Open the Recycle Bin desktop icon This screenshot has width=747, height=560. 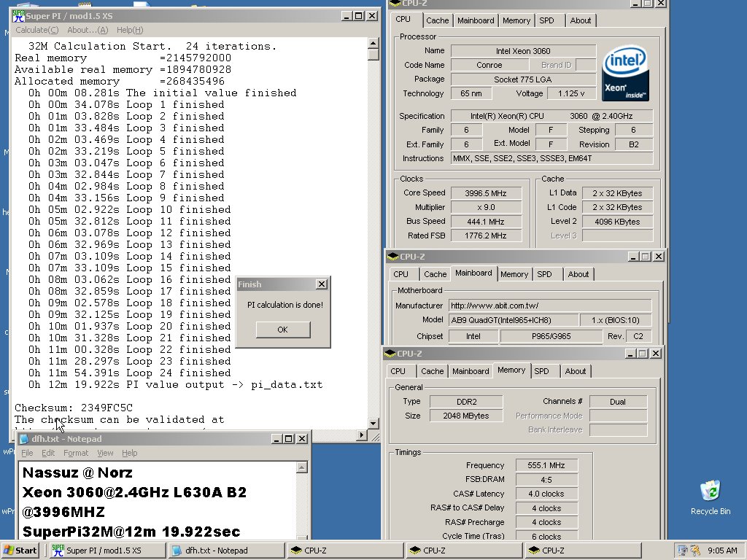pyautogui.click(x=711, y=497)
